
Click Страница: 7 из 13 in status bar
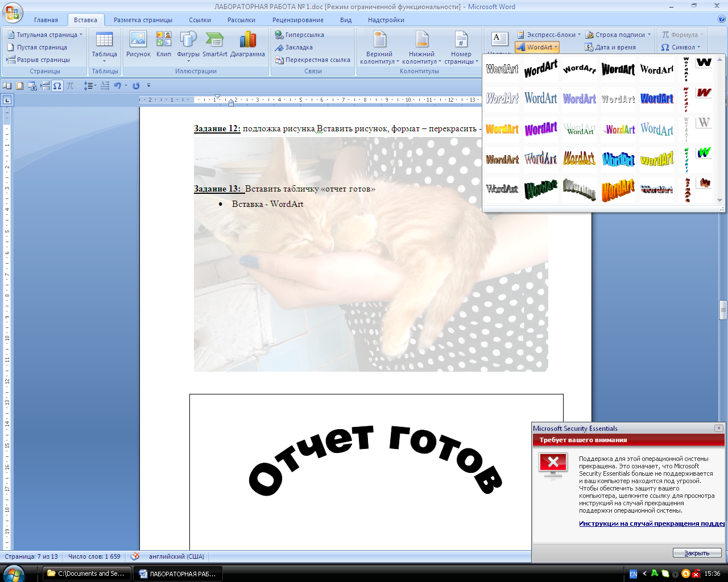tap(31, 556)
